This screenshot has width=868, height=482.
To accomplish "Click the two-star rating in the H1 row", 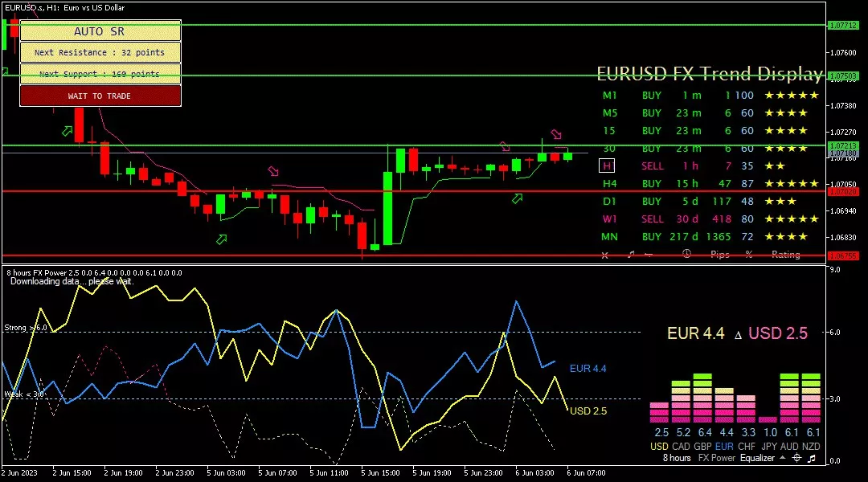I will (775, 166).
